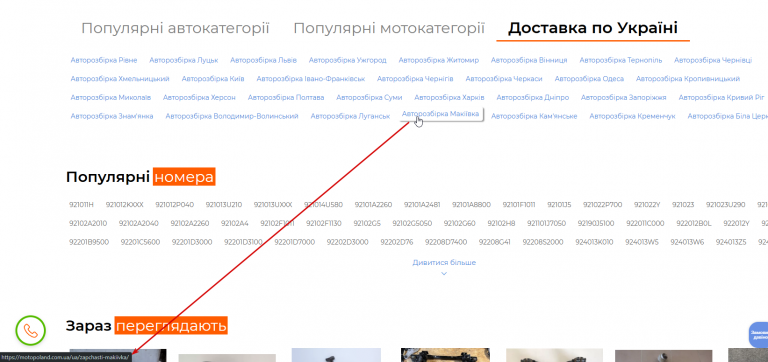Screen dimensions: 768x362
Task: Click part number 92201B9500
Action: coord(89,242)
